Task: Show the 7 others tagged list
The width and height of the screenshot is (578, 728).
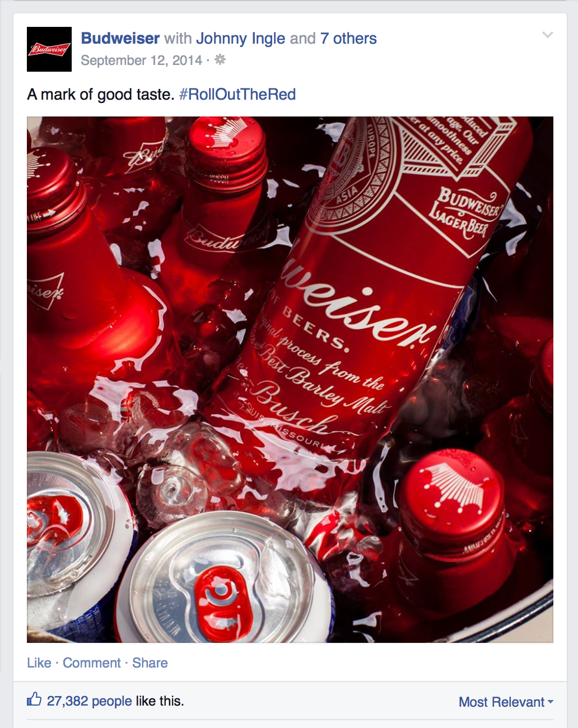Action: (348, 38)
